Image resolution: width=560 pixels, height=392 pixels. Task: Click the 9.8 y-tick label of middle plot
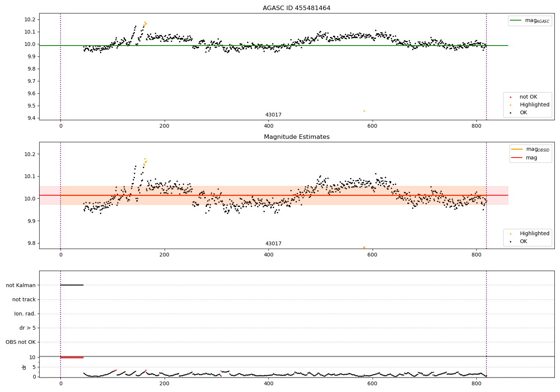(32, 243)
